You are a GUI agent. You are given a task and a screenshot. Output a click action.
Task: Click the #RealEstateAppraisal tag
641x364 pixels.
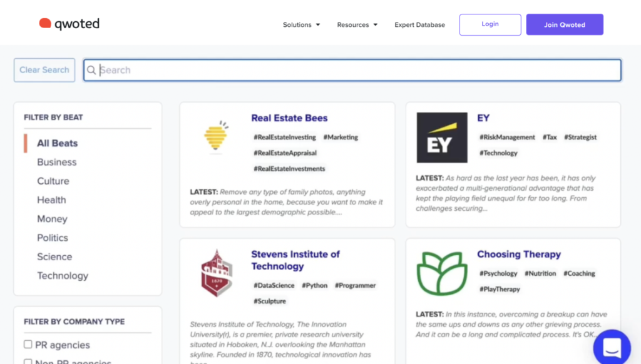(285, 153)
